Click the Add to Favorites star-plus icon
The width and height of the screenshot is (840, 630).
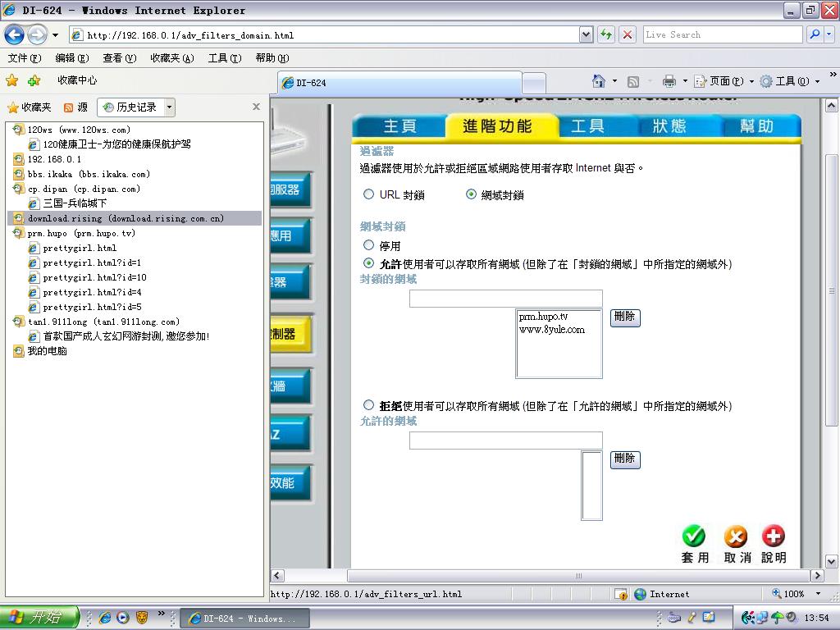34,80
